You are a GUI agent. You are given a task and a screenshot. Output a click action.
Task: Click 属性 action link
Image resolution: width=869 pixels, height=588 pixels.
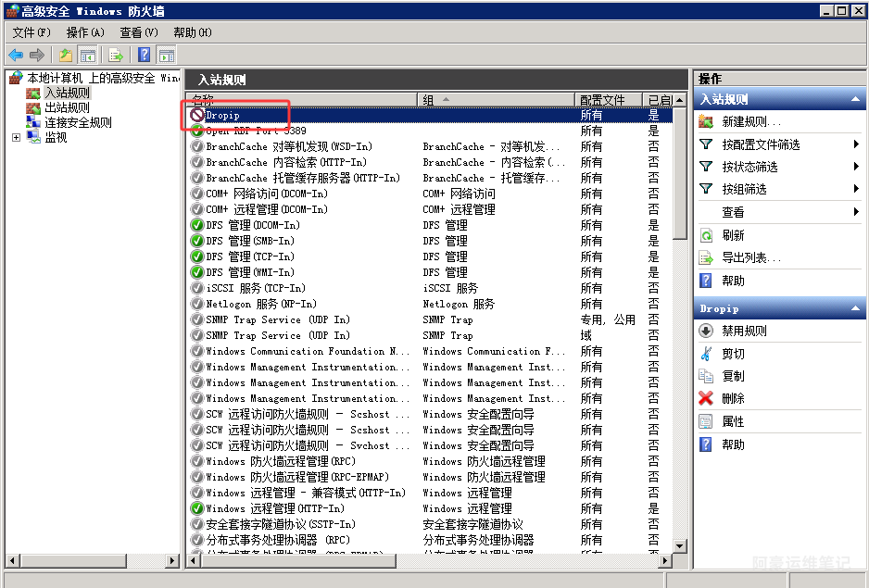733,421
